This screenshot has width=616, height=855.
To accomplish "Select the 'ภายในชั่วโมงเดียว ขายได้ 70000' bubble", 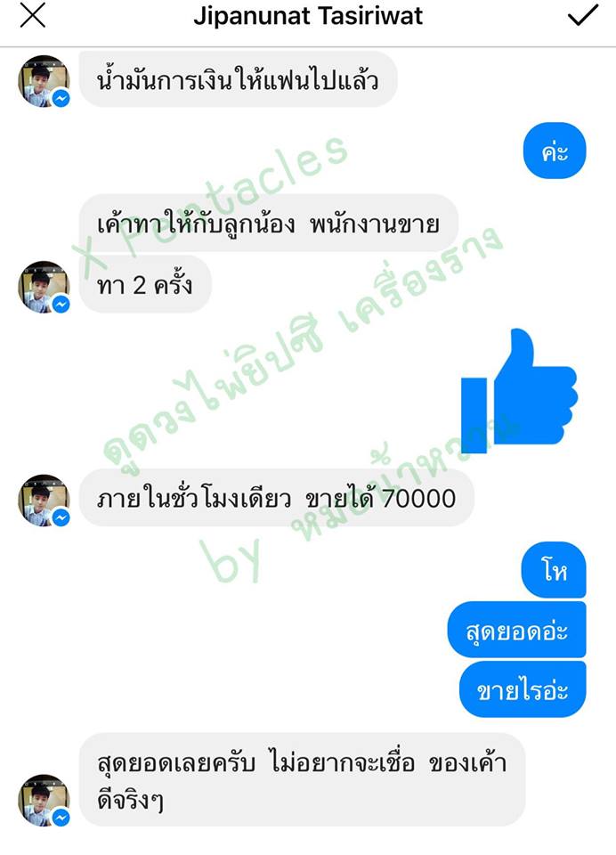I will [276, 498].
